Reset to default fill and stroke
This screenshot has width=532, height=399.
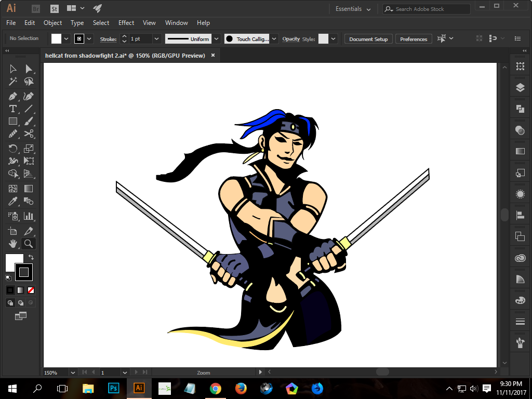point(8,278)
